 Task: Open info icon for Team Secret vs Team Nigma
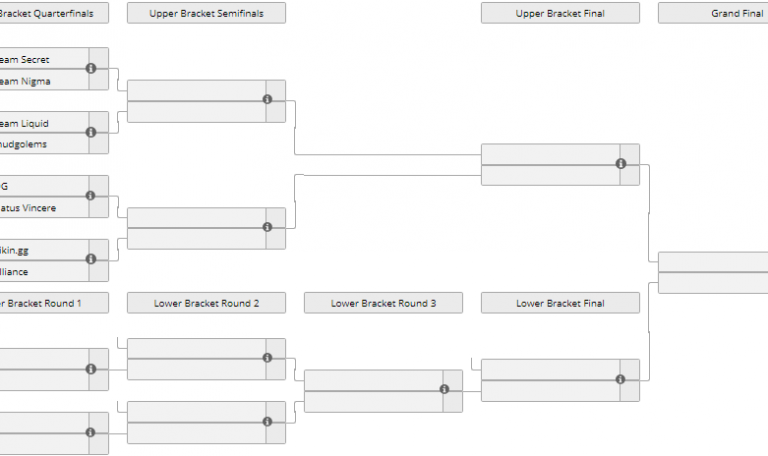click(91, 69)
